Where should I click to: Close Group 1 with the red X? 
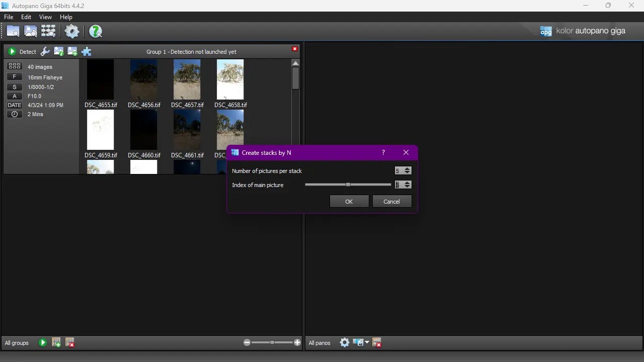tap(295, 49)
